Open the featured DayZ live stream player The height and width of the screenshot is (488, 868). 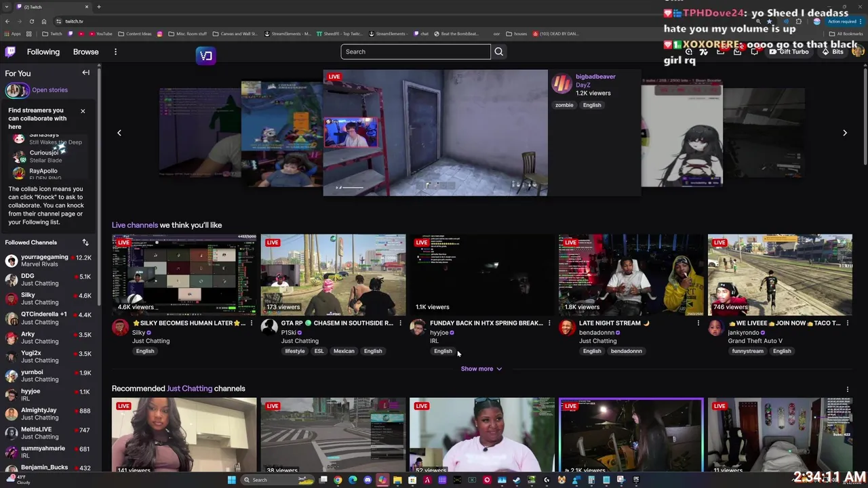pyautogui.click(x=435, y=133)
